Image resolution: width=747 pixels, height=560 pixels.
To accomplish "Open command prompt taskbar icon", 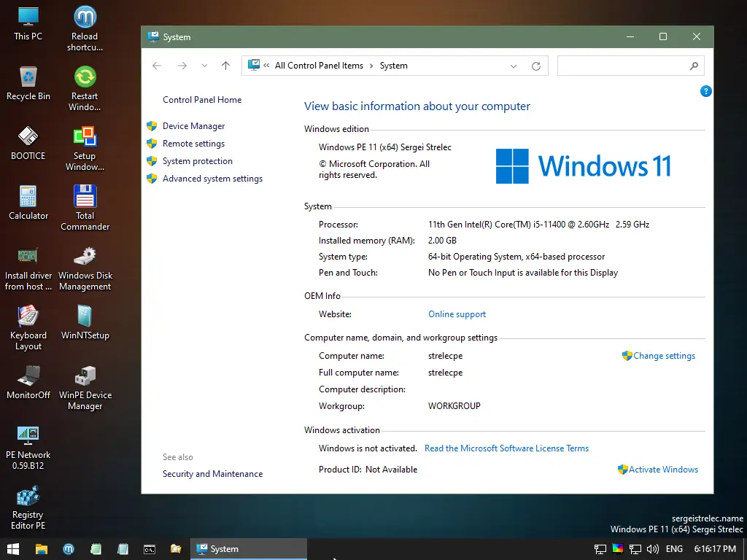I will pyautogui.click(x=150, y=549).
